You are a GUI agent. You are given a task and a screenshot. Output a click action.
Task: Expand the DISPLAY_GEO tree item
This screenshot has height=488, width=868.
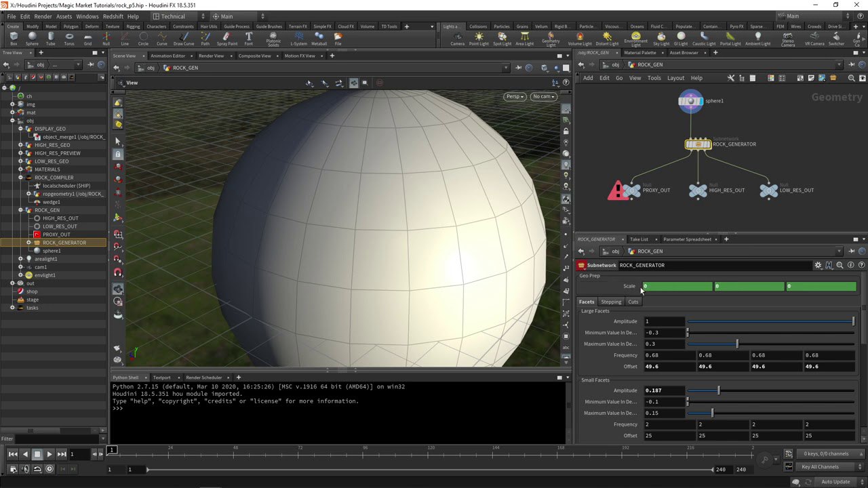pyautogui.click(x=20, y=129)
